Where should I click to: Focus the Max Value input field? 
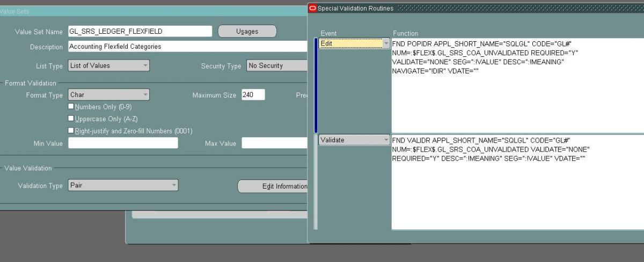click(x=274, y=143)
